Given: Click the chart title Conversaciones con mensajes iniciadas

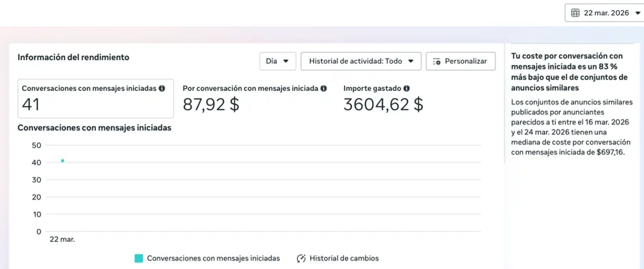Looking at the screenshot, I should pyautogui.click(x=94, y=128).
